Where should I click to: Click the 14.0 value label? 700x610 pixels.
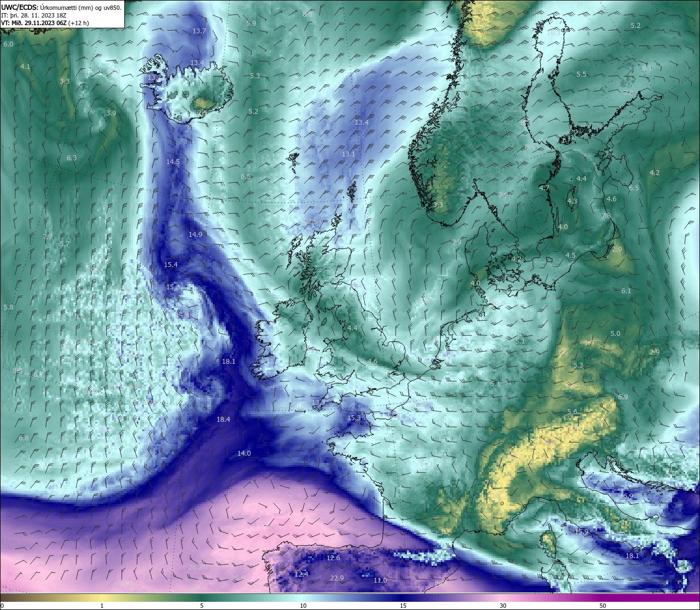pos(244,453)
